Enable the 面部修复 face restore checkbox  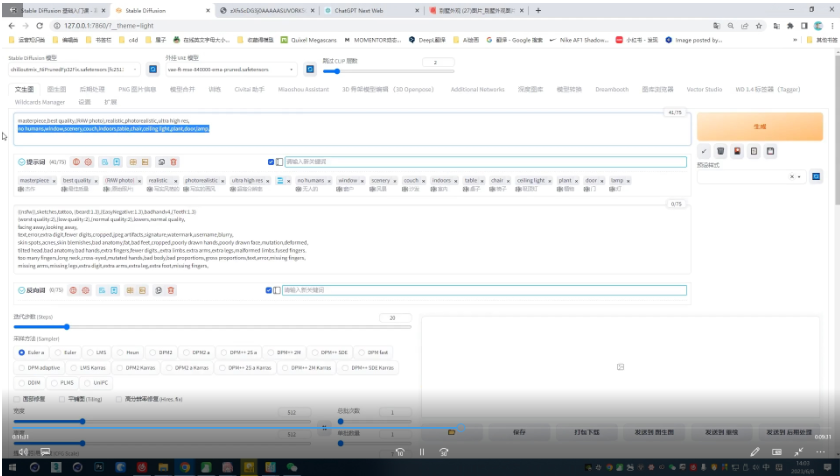(17, 399)
